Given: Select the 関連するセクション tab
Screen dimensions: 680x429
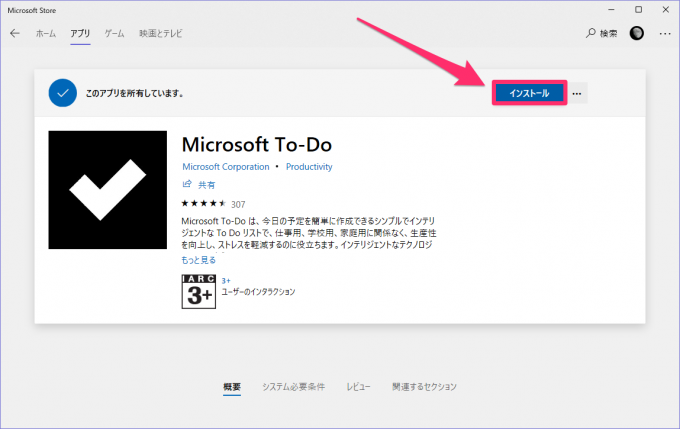Looking at the screenshot, I should pos(424,386).
